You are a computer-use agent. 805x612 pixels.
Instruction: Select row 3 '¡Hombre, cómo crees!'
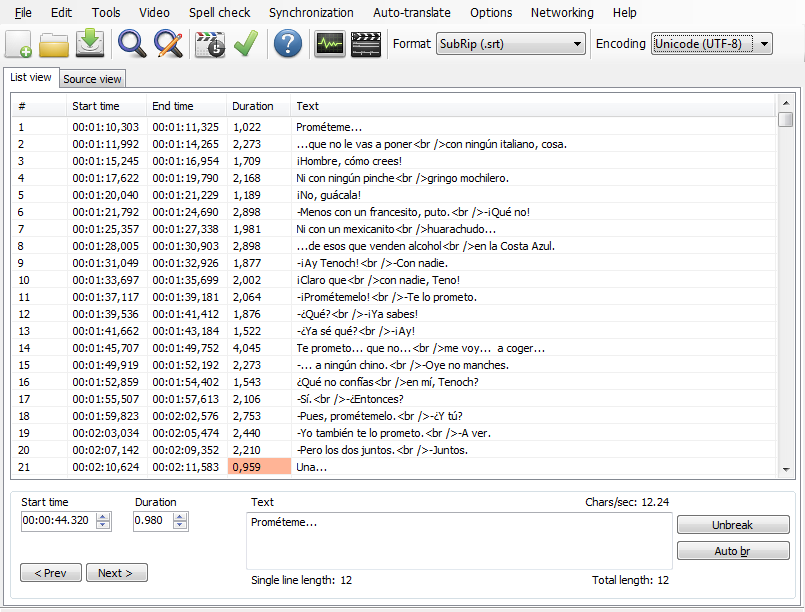pyautogui.click(x=349, y=161)
